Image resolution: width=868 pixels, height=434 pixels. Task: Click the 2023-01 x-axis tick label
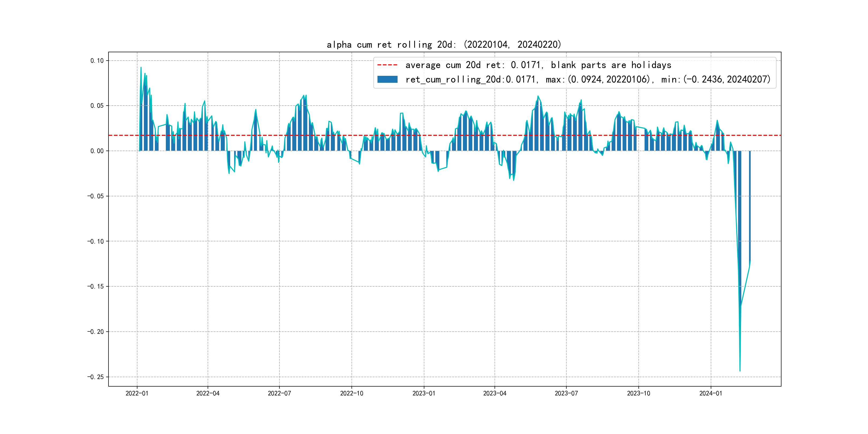[424, 393]
